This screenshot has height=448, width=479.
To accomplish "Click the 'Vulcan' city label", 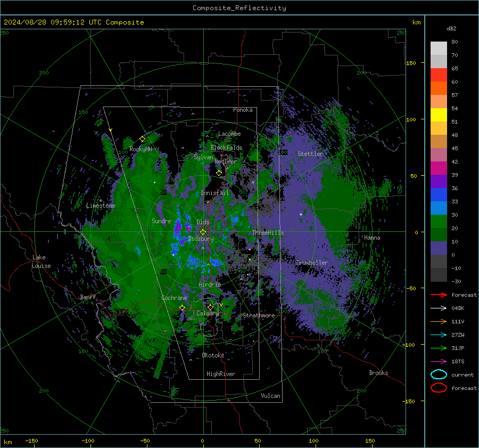I will point(270,396).
